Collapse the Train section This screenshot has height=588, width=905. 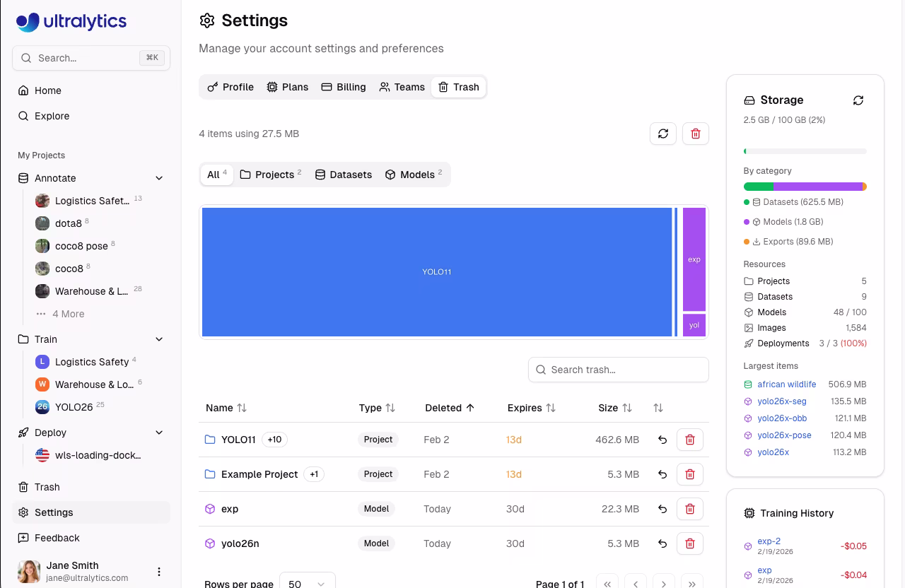(159, 339)
